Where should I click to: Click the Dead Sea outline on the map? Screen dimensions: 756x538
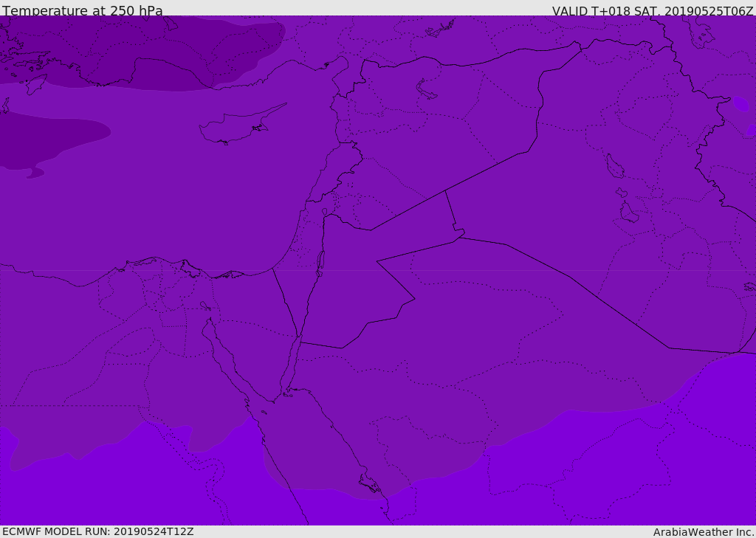[320, 263]
